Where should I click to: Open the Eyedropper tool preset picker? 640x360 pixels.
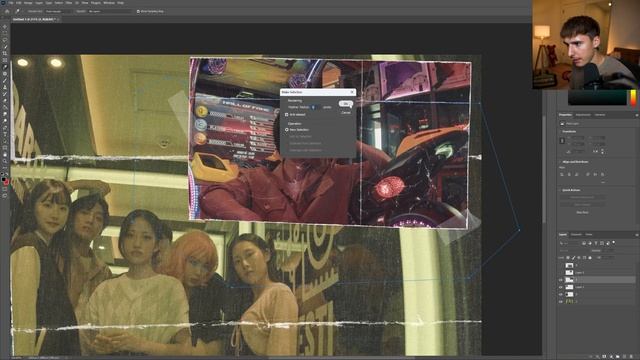[18, 11]
